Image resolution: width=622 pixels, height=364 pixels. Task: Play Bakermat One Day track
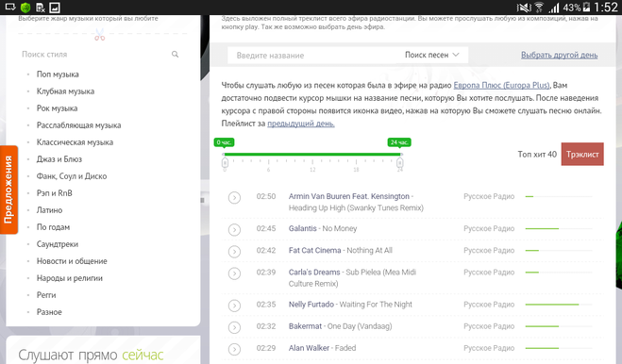pyautogui.click(x=234, y=327)
